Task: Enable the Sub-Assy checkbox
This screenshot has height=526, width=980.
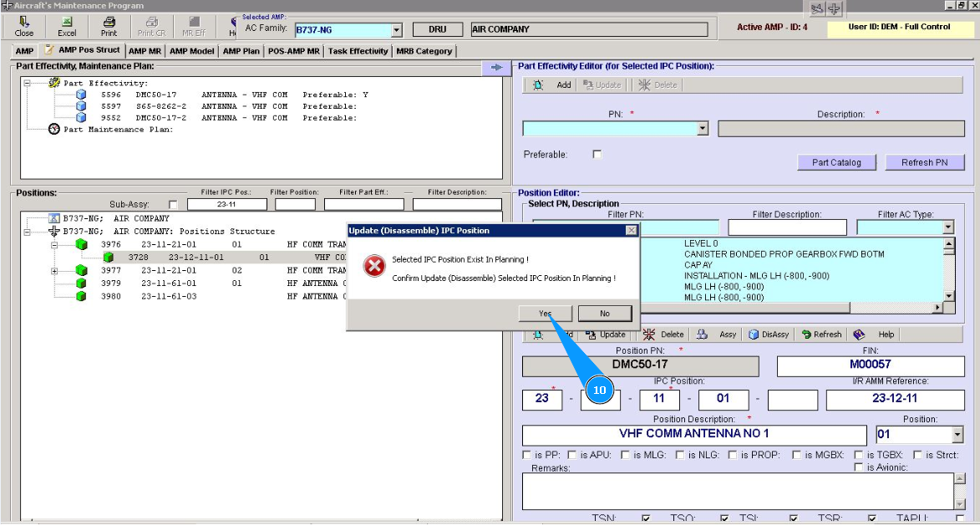Action: 173,204
